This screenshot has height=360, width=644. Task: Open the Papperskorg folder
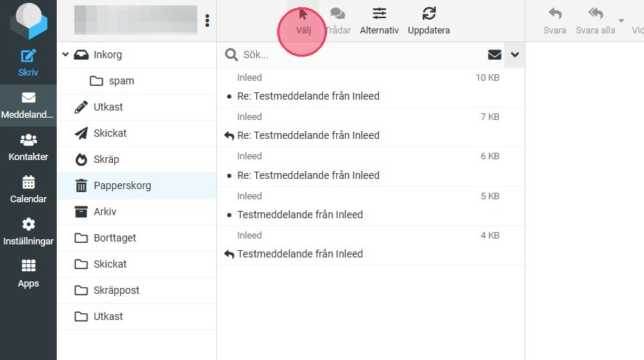(122, 185)
